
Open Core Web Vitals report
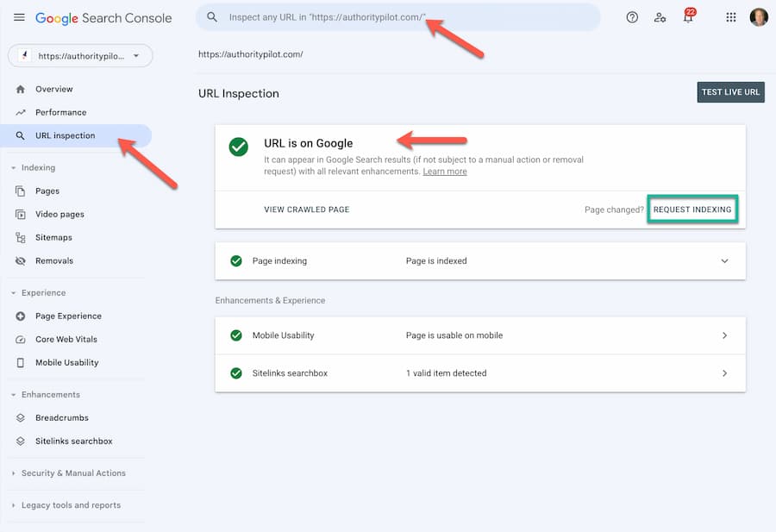[x=66, y=340]
